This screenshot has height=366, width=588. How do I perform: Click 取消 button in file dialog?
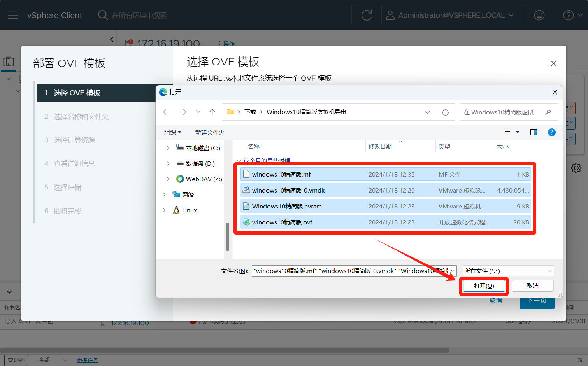click(532, 286)
